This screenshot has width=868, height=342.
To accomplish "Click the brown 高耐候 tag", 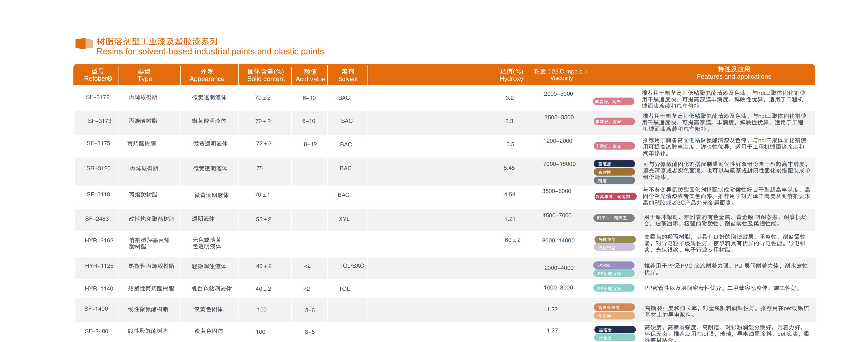I will 614,172.
